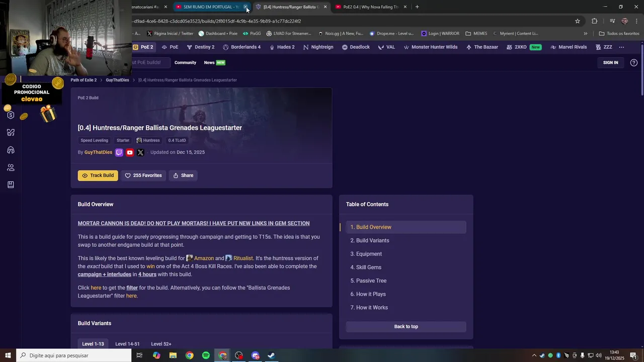Screen dimensions: 644x362
Task: Open the Noiz.gg bookmark
Action: pyautogui.click(x=341, y=34)
